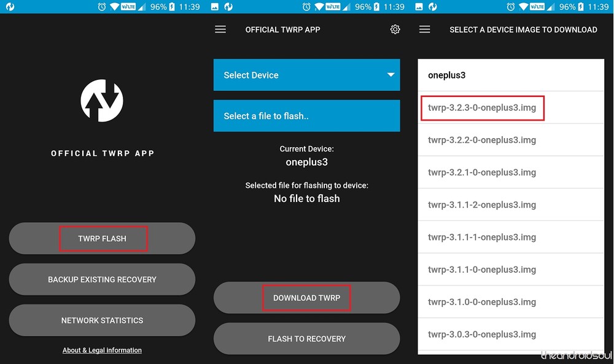Open About & Legal information link
This screenshot has height=364, width=614.
pos(102,350)
